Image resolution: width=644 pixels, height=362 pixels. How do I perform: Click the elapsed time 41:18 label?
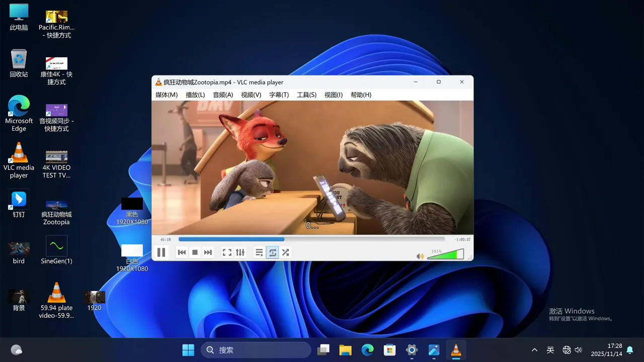(x=166, y=239)
